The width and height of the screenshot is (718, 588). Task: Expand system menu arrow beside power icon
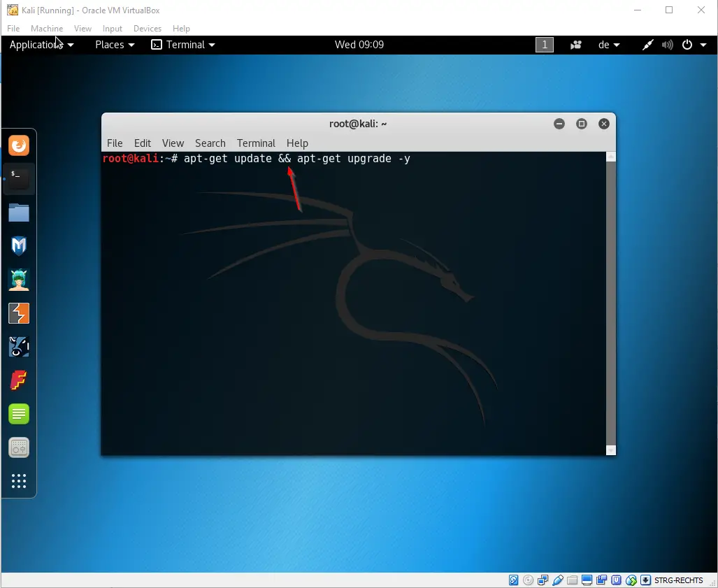[703, 45]
